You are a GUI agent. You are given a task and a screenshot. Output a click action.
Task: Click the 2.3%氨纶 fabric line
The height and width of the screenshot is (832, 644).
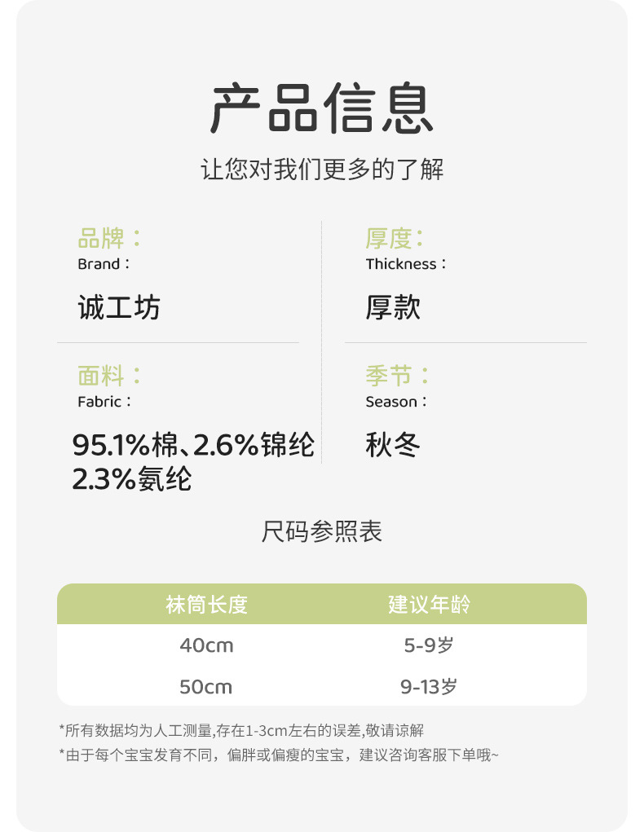pyautogui.click(x=132, y=479)
